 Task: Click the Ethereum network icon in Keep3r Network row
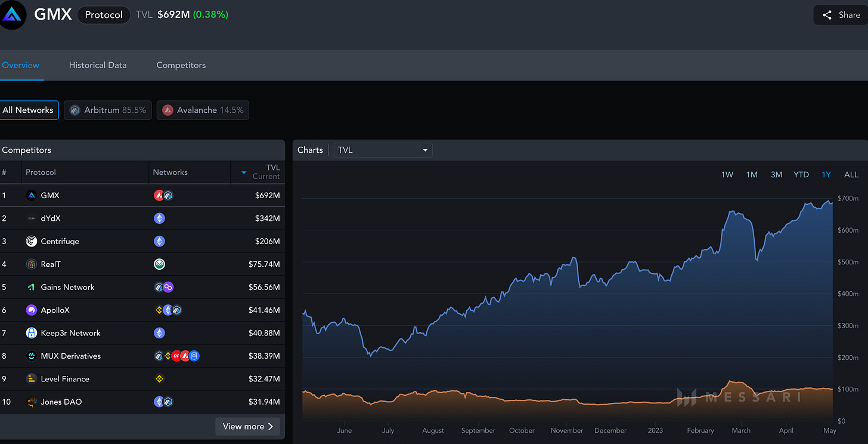point(159,333)
